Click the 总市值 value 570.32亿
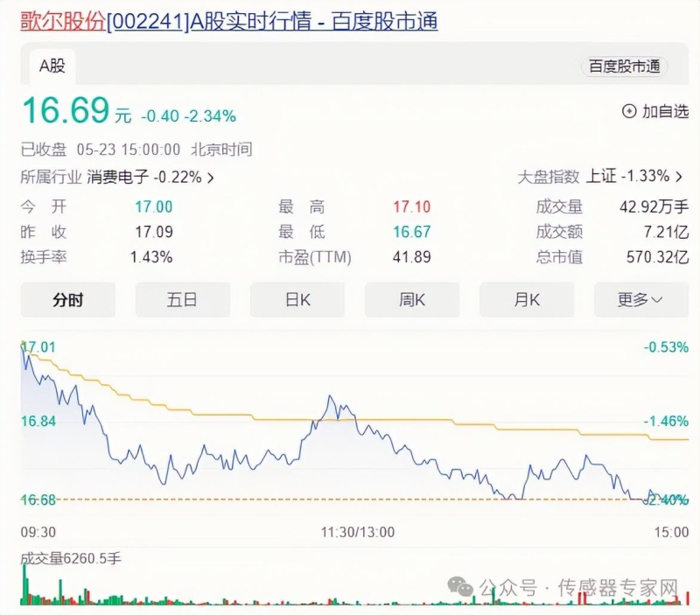The width and height of the screenshot is (700, 615). tap(658, 257)
